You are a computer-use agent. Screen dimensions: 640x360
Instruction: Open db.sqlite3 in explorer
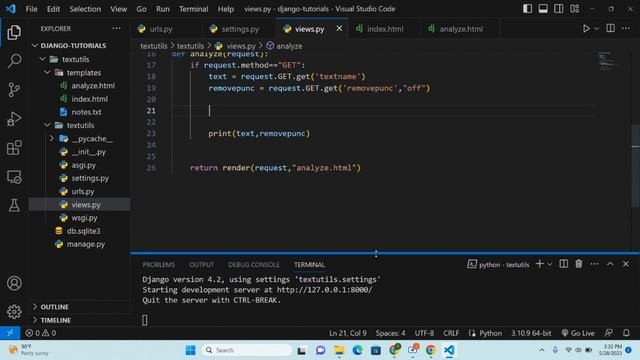(83, 231)
